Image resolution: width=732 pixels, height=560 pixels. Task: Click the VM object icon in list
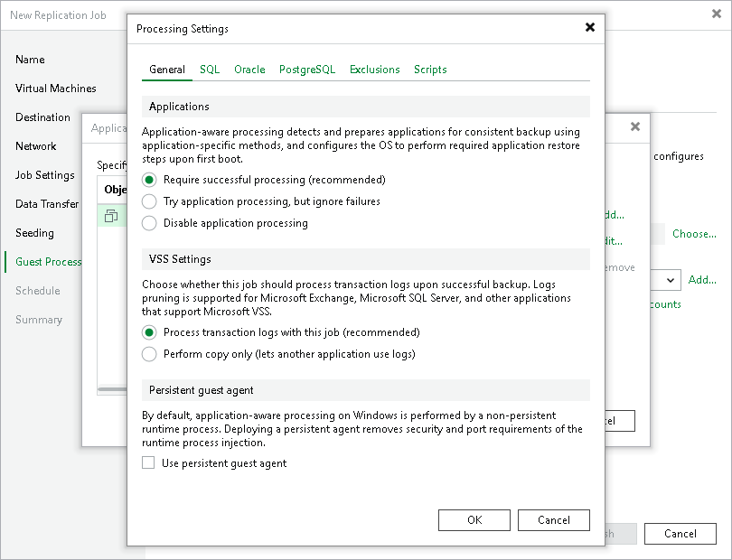111,216
